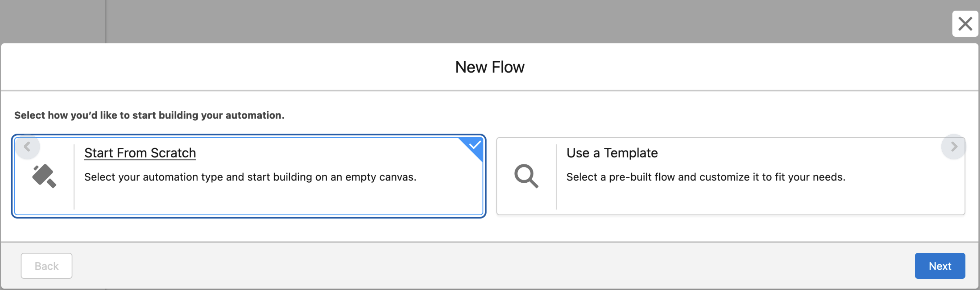Screen dimensions: 980x290
Task: Click the New Flow dialog heading
Action: click(x=490, y=67)
